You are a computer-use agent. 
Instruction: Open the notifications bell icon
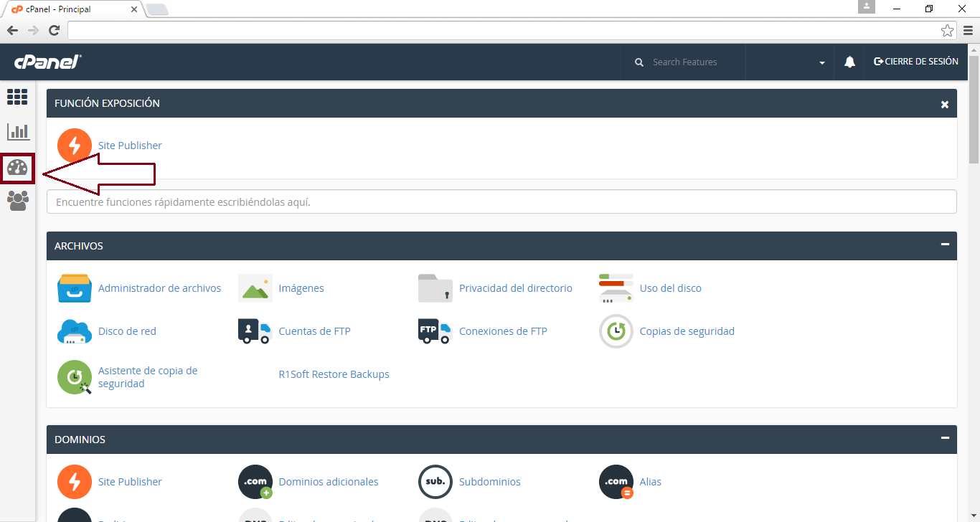pos(849,62)
